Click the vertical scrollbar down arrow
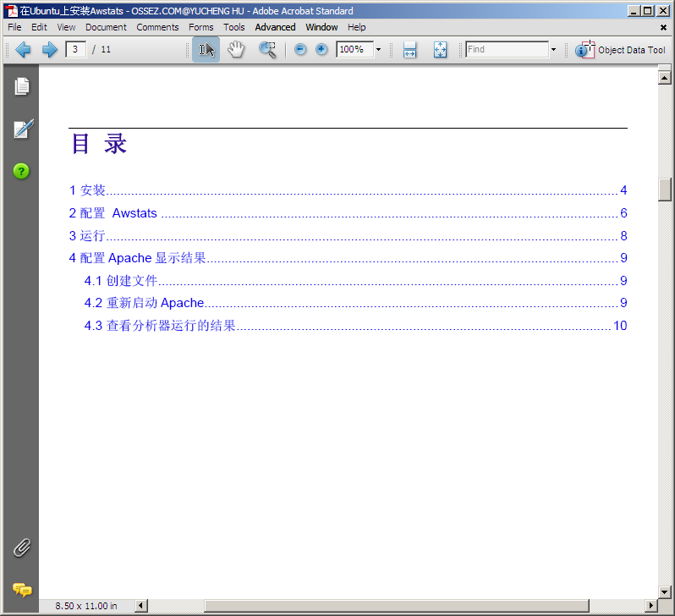Screen dimensions: 675x616 click(x=665, y=591)
